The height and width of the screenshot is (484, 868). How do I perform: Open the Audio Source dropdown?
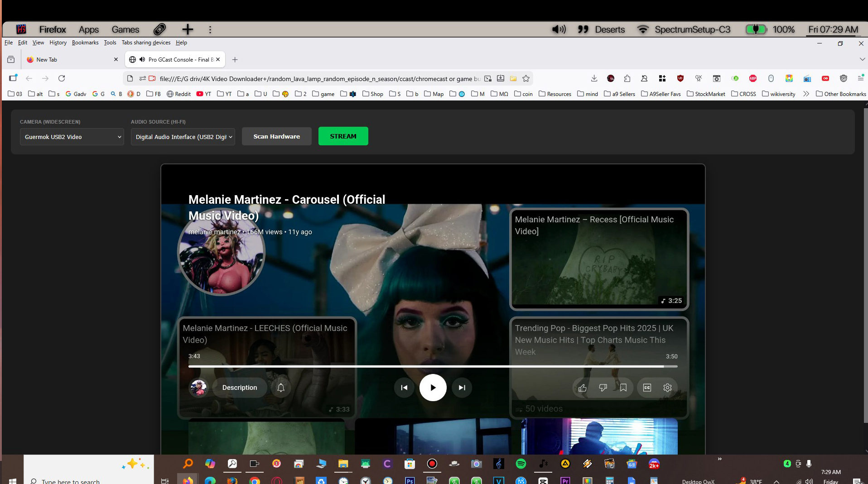coord(183,137)
